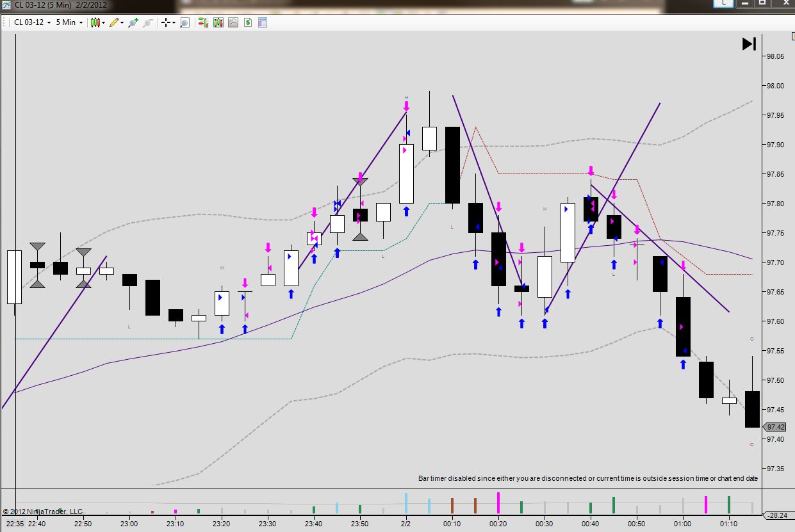This screenshot has height=532, width=795.
Task: Open the 5 Min interval dropdown
Action: click(69, 22)
